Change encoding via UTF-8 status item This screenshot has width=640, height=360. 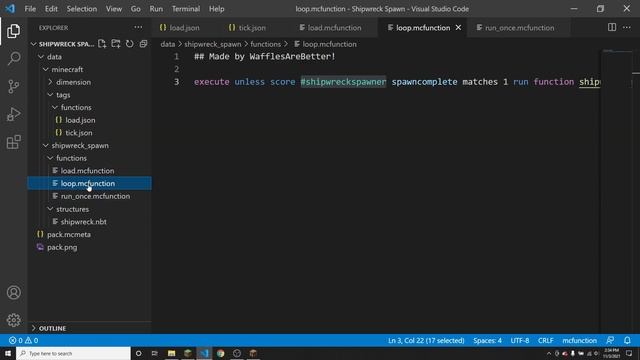[520, 340]
